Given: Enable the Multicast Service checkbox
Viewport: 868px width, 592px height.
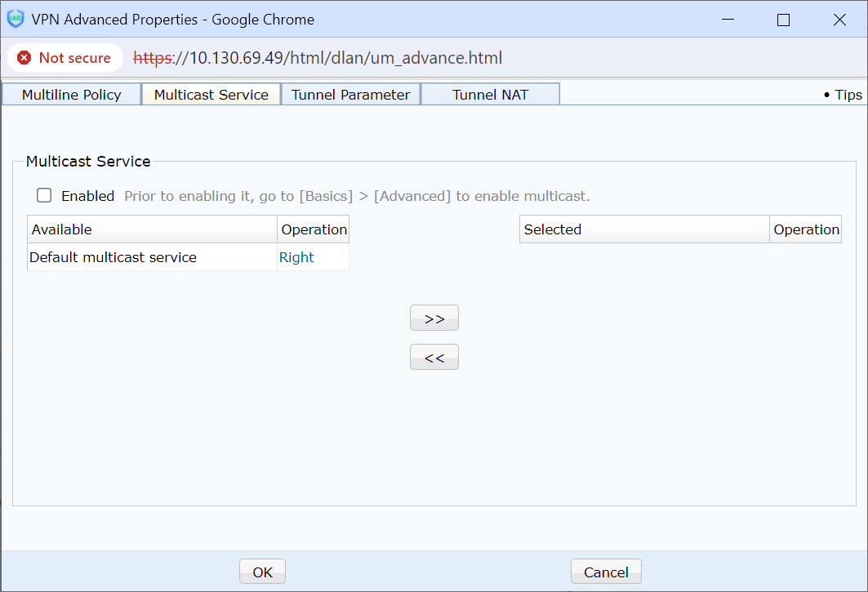Looking at the screenshot, I should 44,196.
